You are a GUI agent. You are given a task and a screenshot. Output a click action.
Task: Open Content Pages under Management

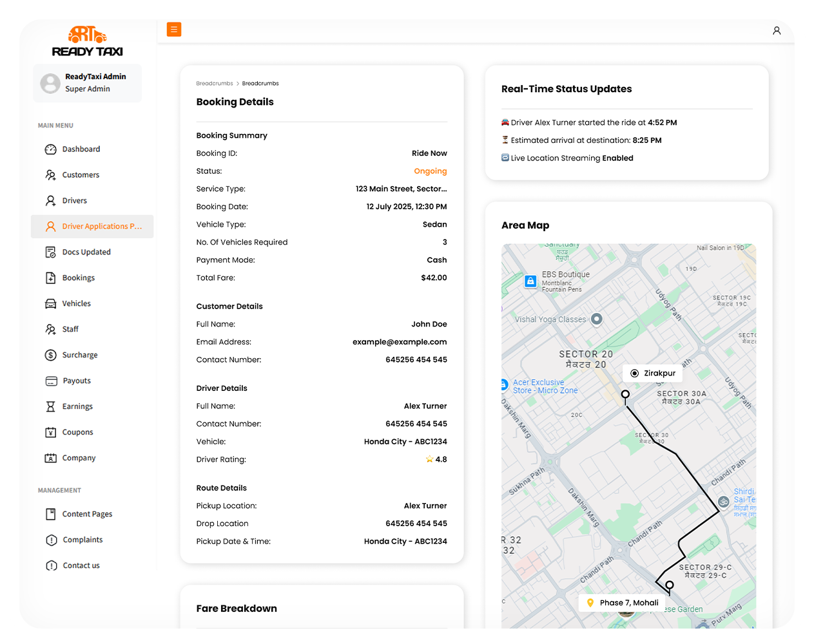87,515
